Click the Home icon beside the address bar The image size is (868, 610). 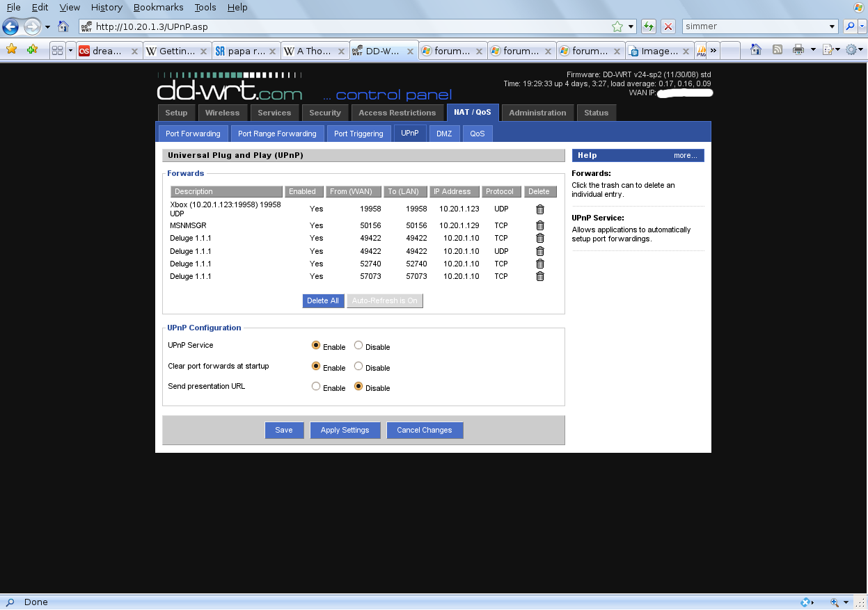(x=63, y=27)
